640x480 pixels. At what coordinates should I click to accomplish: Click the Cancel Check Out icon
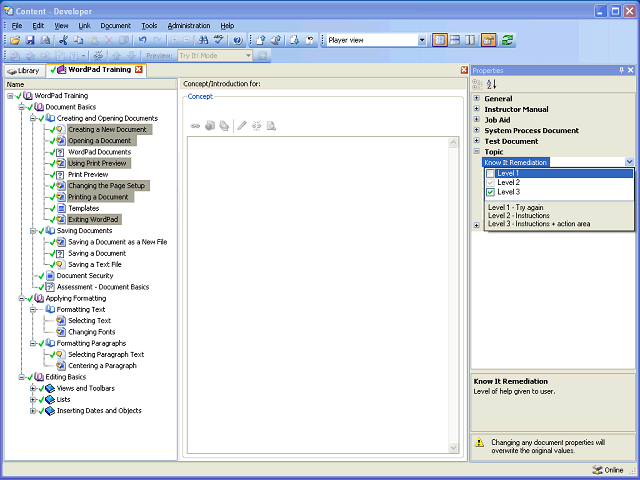click(x=310, y=40)
